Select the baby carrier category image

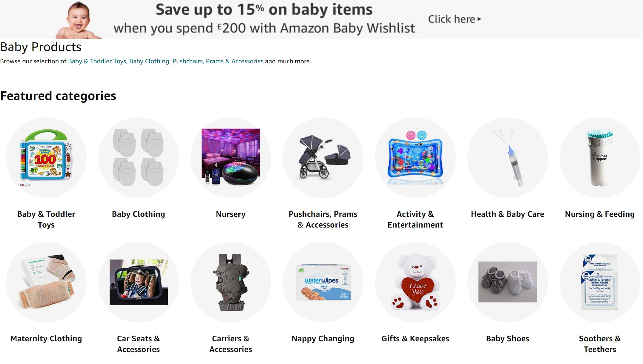point(231,282)
